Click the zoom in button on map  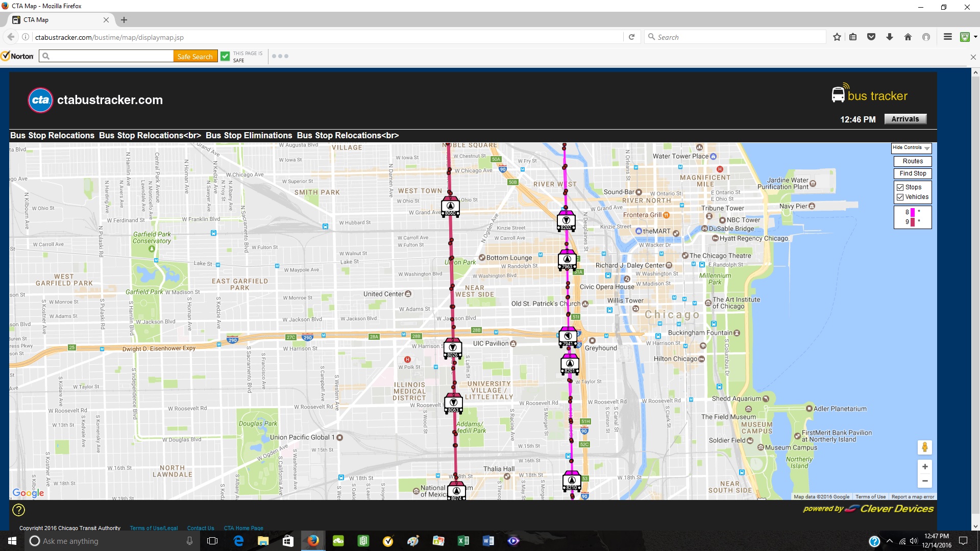[x=925, y=466]
